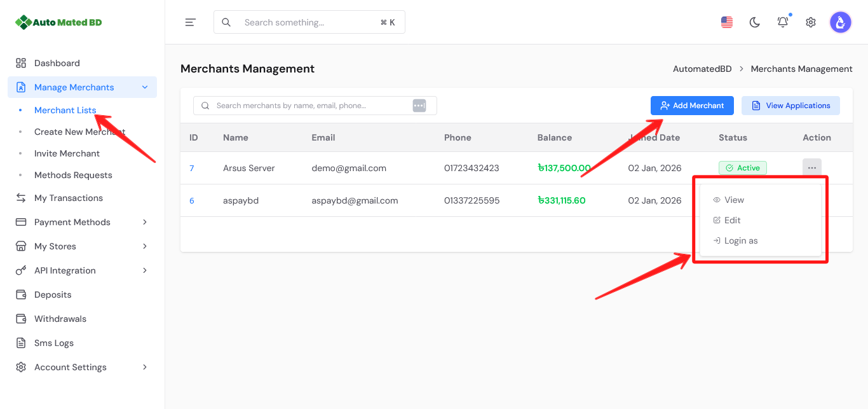Click the hamburger menu toggle icon
Screen dimensions: 868x409
point(190,22)
